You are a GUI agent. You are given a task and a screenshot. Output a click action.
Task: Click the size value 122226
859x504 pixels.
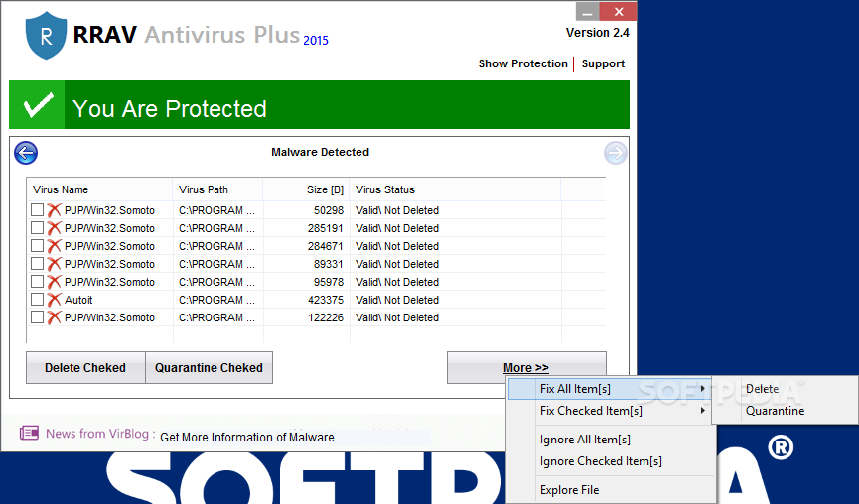point(326,317)
